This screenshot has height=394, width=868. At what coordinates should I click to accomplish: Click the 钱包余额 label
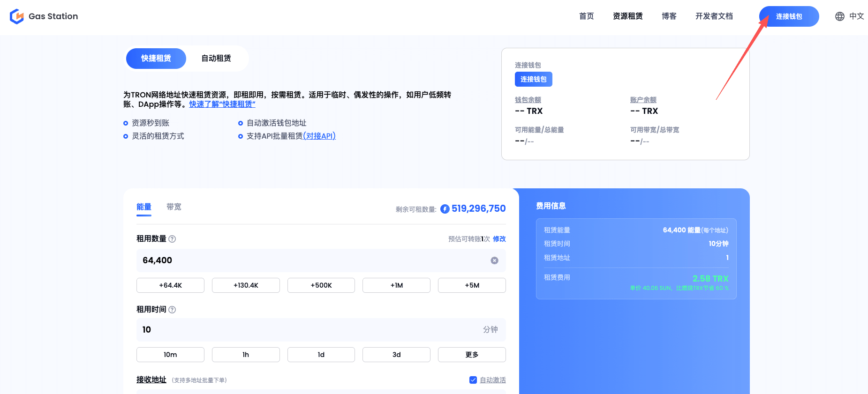pyautogui.click(x=528, y=100)
